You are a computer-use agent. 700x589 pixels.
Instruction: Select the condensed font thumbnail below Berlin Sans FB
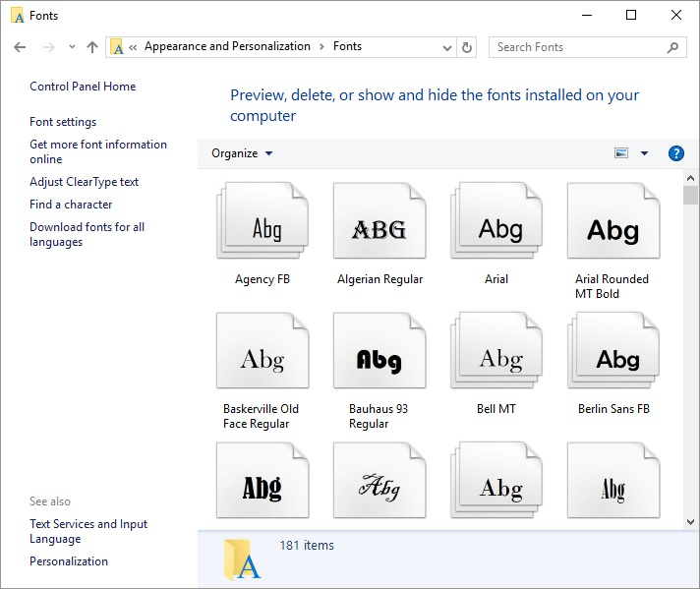point(613,480)
